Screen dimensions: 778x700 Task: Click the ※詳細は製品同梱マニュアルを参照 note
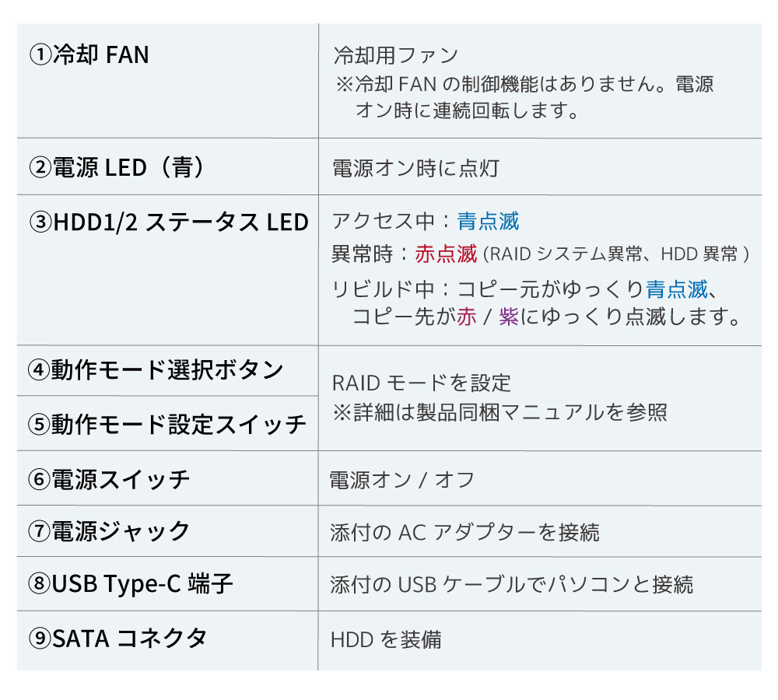tap(499, 412)
